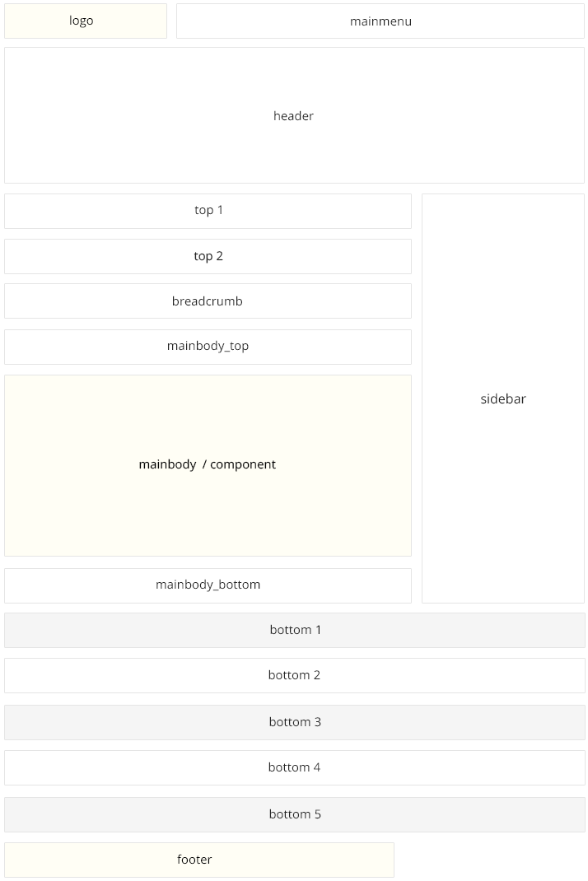Click the logo block
Screen dimensions: 588x881
pos(86,21)
